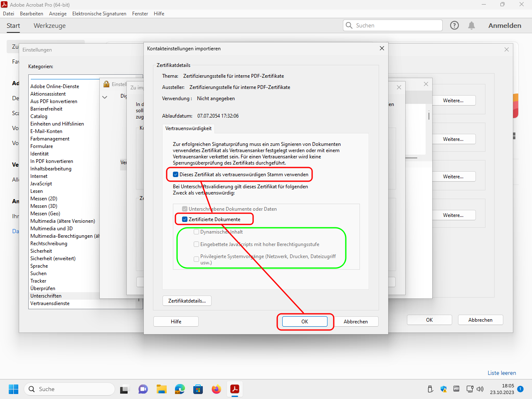Open the 'Elektronische Signaturen' menu
Screen dimensions: 532x399
click(x=99, y=14)
